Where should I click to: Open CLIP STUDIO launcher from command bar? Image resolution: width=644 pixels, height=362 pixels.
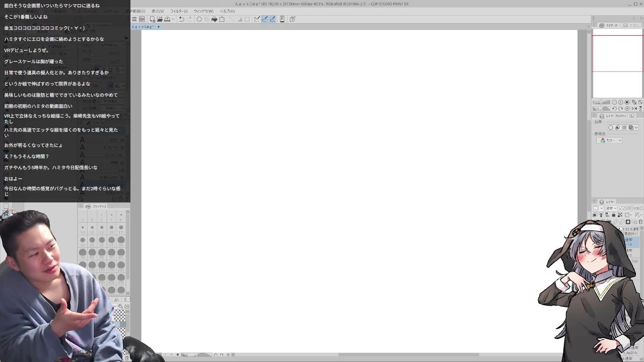(x=142, y=19)
